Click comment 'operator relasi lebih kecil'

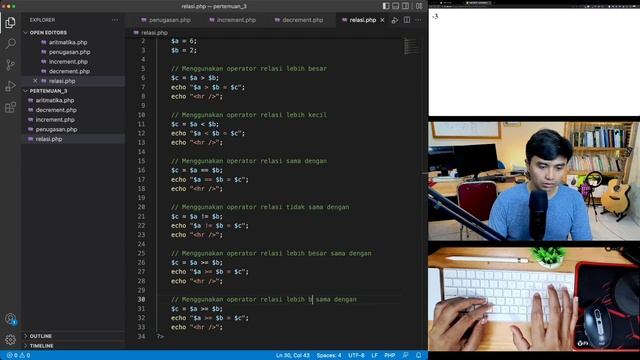point(277,115)
